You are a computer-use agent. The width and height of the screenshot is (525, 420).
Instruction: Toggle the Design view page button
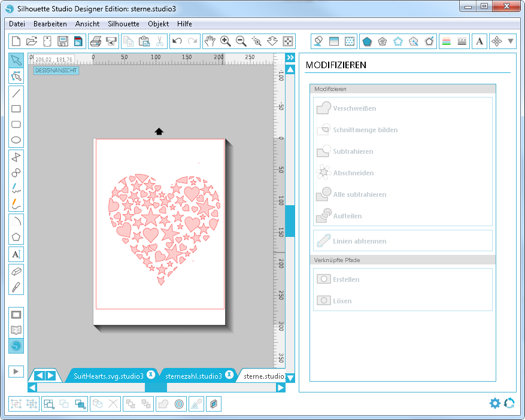[x=16, y=314]
